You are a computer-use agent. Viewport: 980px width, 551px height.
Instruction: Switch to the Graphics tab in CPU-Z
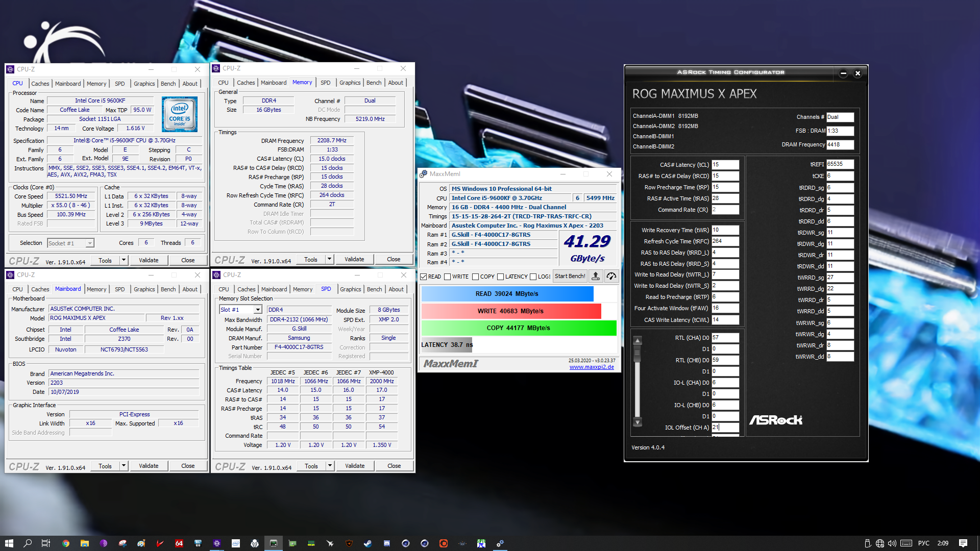click(x=144, y=83)
